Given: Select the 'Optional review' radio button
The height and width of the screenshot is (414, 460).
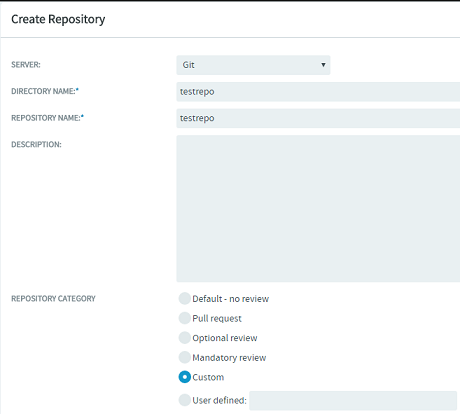Looking at the screenshot, I should click(x=184, y=338).
